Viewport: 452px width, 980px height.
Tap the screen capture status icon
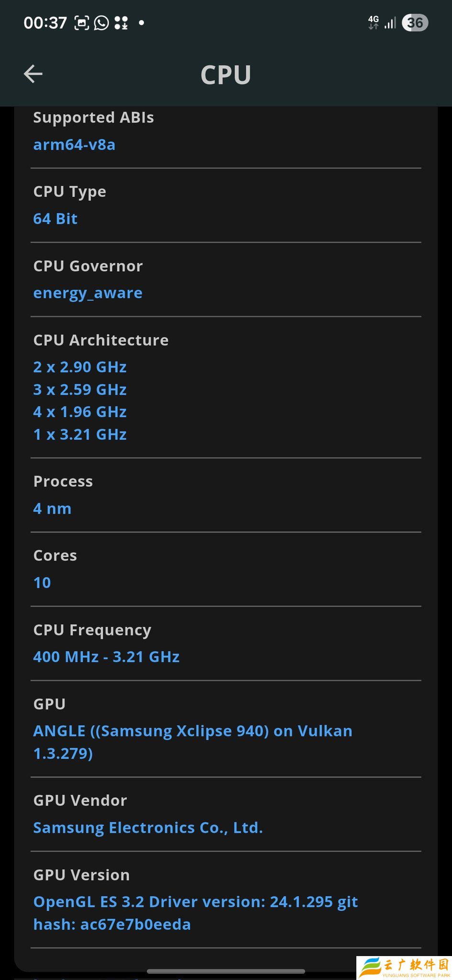tap(82, 22)
